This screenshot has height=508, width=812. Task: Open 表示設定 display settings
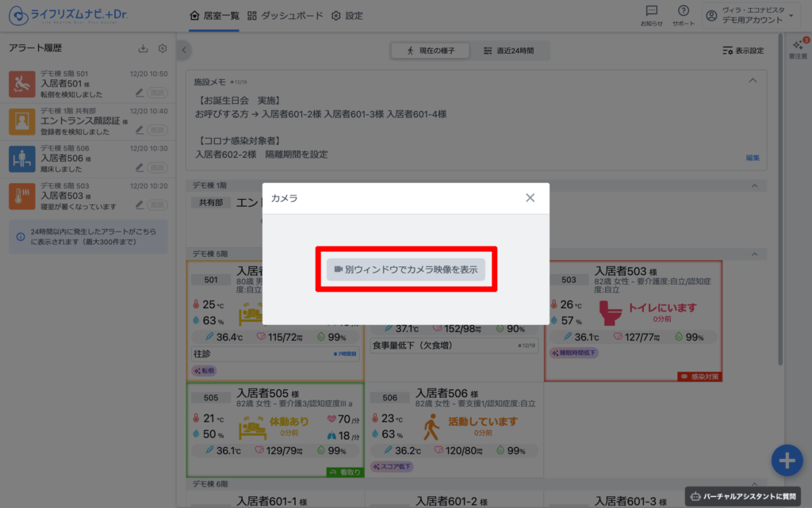[743, 51]
